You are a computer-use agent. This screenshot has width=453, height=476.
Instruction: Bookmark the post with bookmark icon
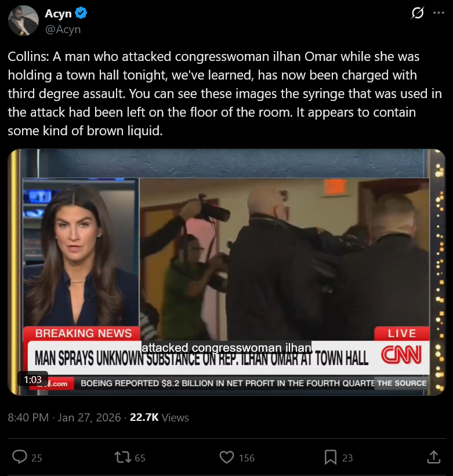331,457
